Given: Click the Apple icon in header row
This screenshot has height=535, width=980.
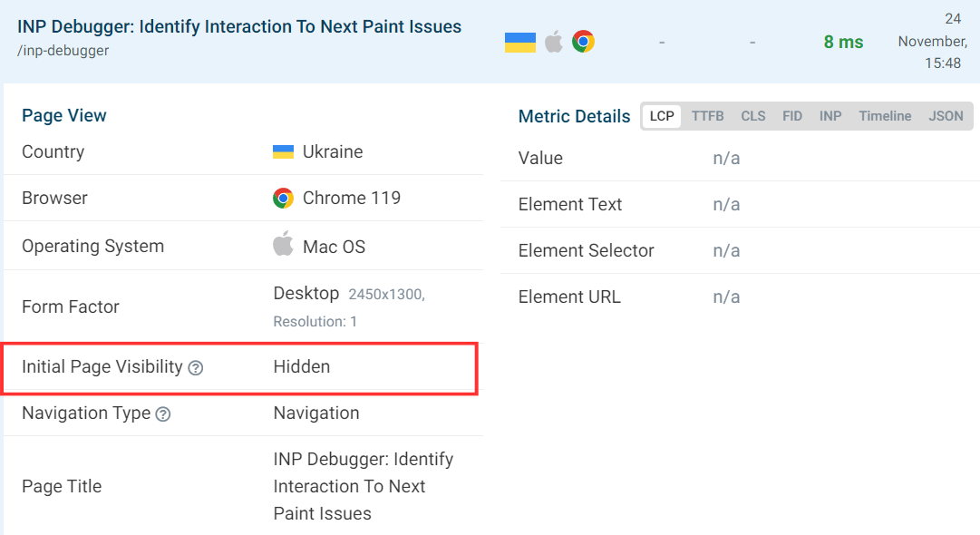Looking at the screenshot, I should [x=553, y=42].
